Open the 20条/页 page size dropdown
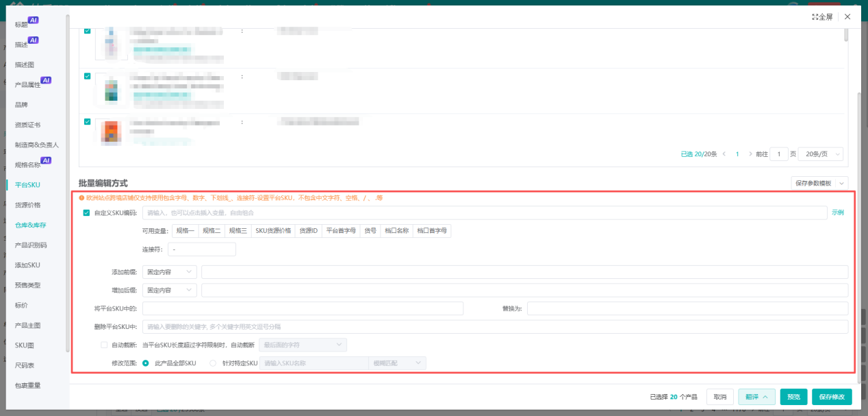The width and height of the screenshot is (868, 416). click(x=821, y=154)
